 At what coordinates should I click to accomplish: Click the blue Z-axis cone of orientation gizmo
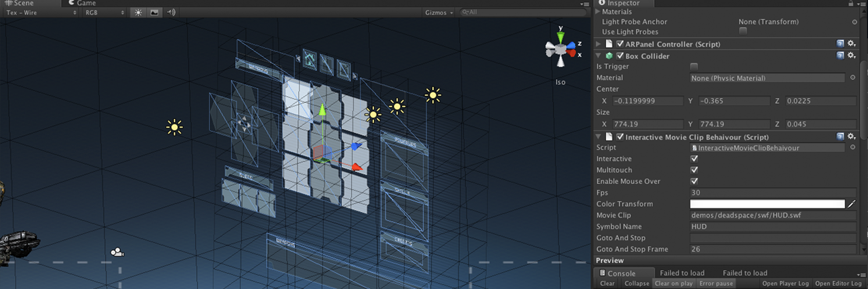pos(571,45)
